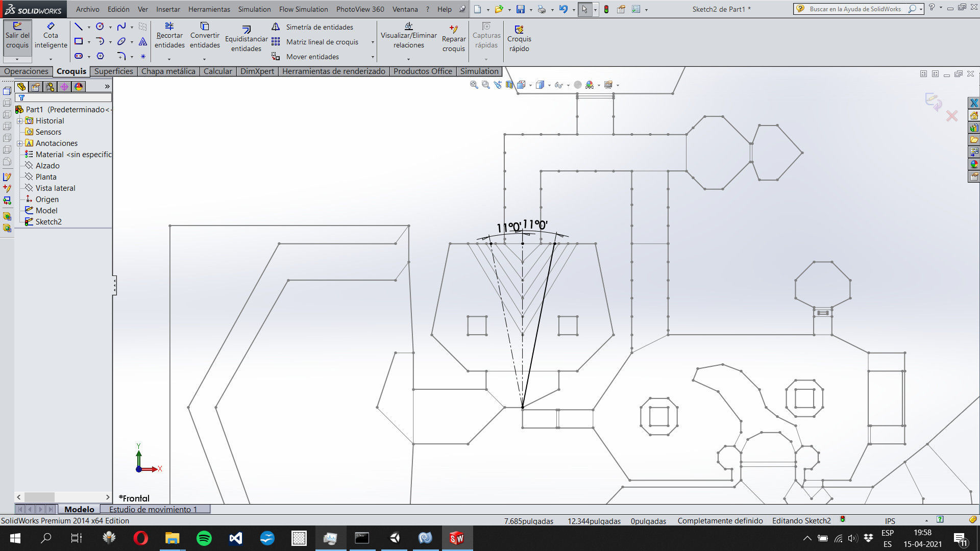Select the Three Point Arc tool

[x=100, y=41]
